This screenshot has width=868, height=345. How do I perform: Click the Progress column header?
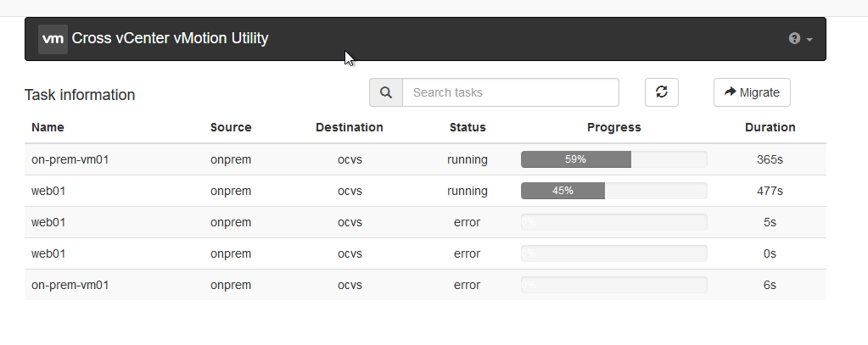pyautogui.click(x=614, y=127)
